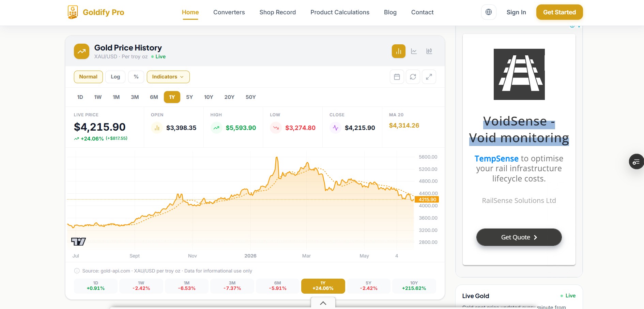Click the HIGH price up-trend icon

pos(216,128)
